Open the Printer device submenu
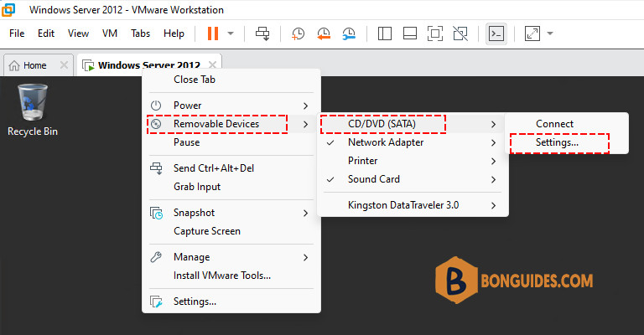Screen dimensions: 644x335 click(413, 161)
